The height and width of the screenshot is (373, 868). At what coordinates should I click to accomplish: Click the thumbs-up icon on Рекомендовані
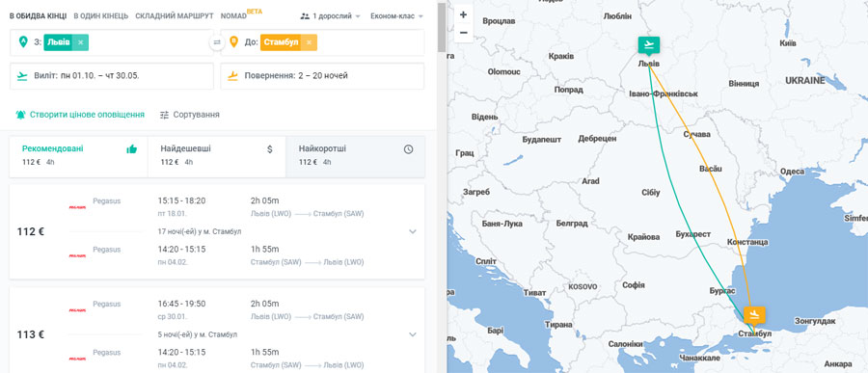tap(132, 148)
